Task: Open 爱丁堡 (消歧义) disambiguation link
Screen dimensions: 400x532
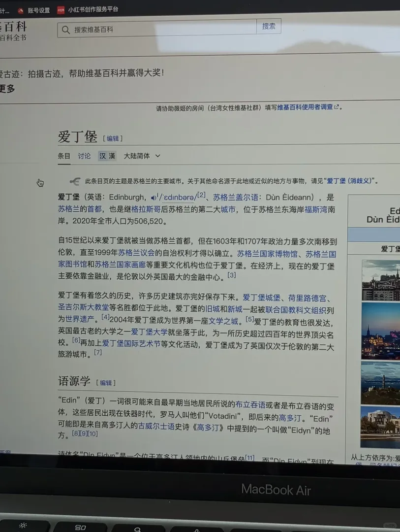Action: (x=349, y=181)
